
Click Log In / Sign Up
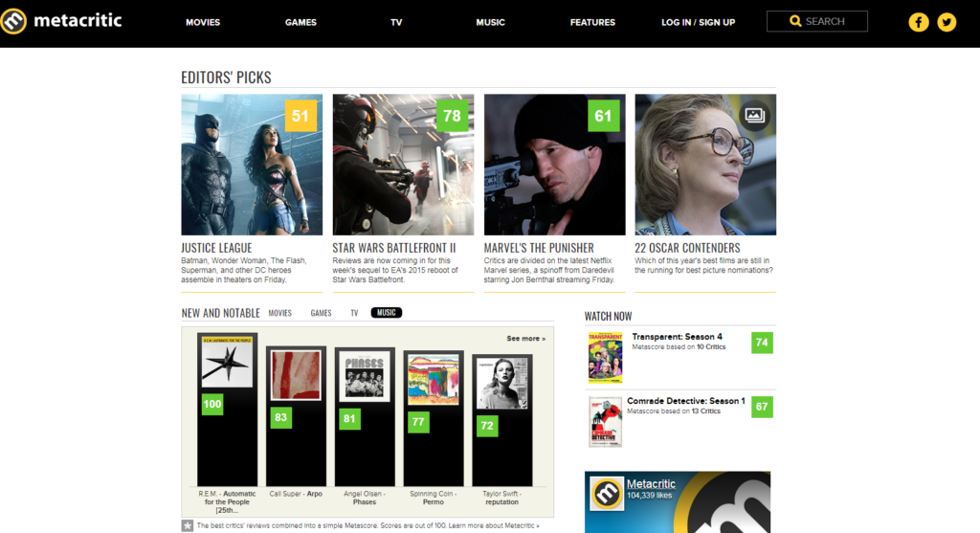pyautogui.click(x=698, y=22)
